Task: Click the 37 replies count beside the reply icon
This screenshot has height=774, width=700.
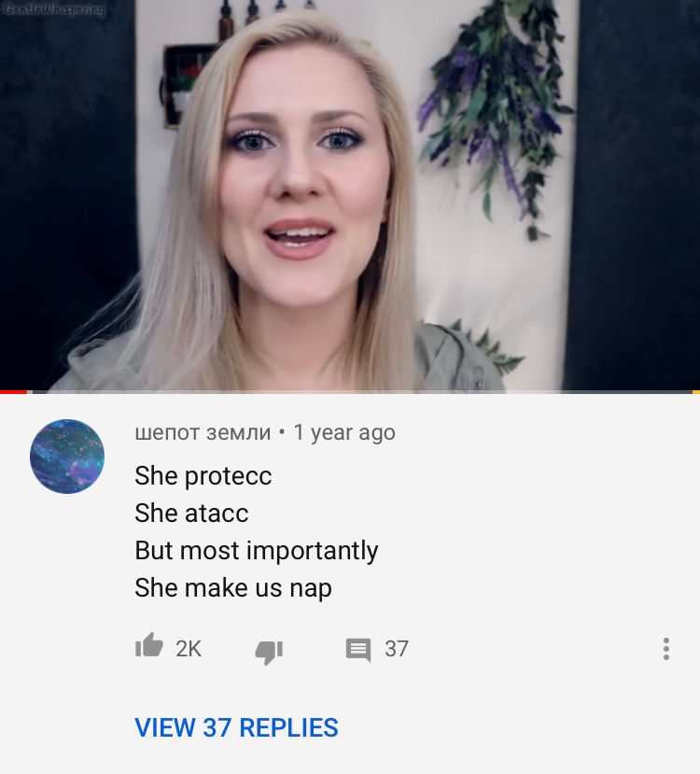Action: pyautogui.click(x=397, y=649)
